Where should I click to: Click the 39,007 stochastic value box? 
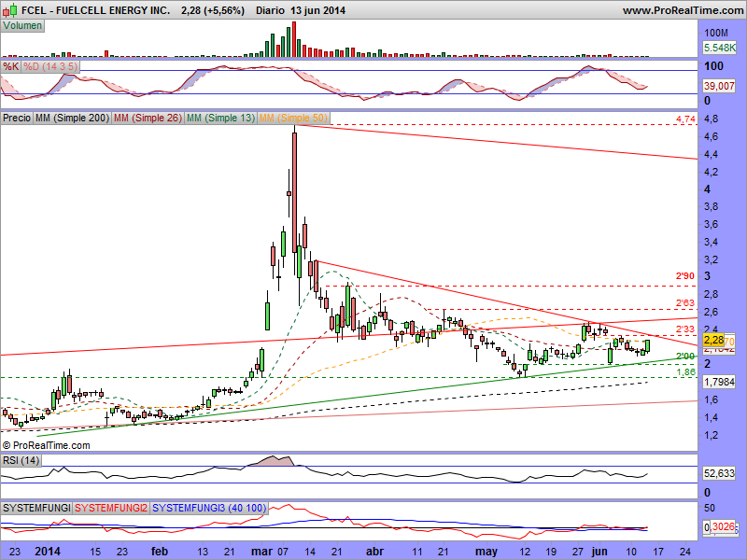(719, 86)
